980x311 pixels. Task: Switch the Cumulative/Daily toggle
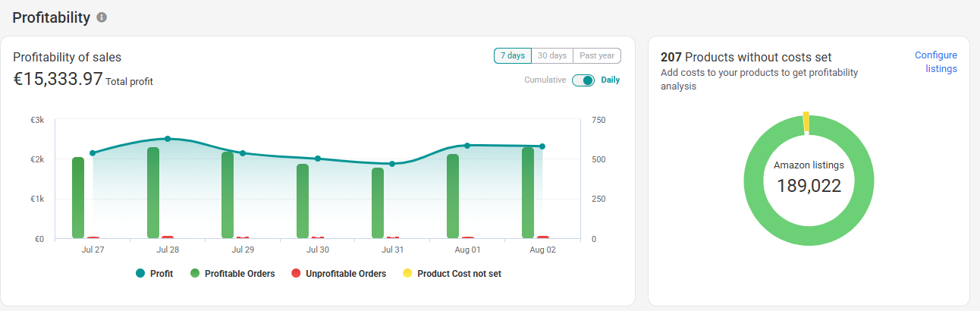coord(583,80)
